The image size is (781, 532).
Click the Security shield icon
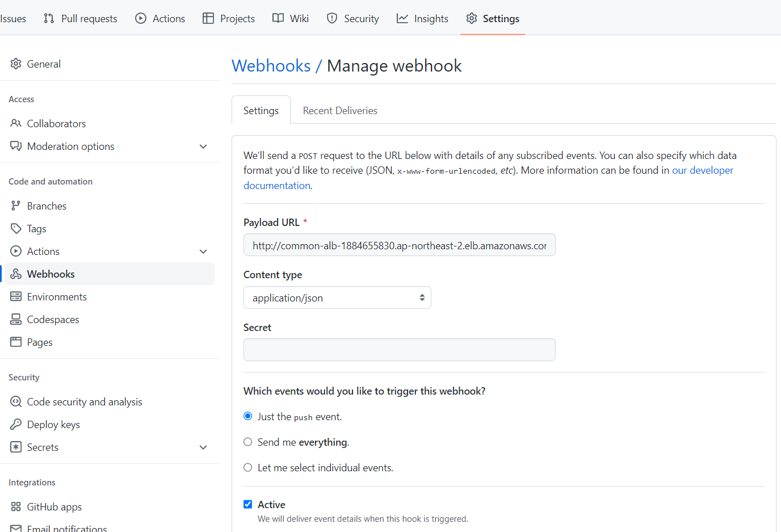tap(332, 18)
